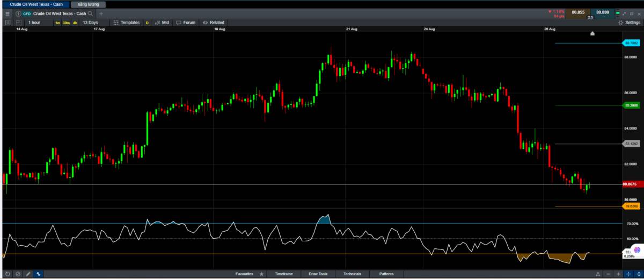Click the 88.0000 price axis label
The image size is (644, 279).
click(631, 57)
